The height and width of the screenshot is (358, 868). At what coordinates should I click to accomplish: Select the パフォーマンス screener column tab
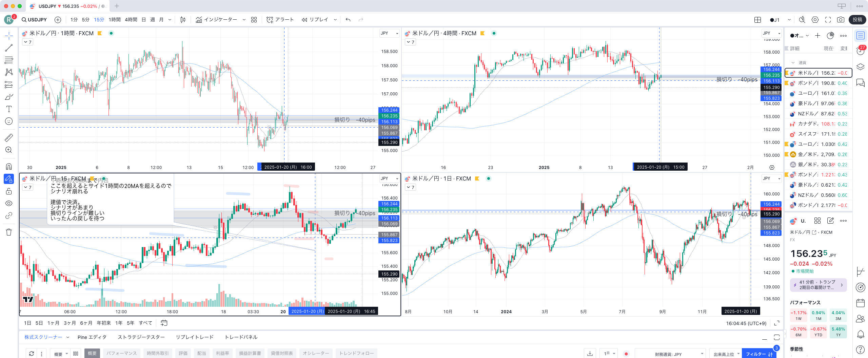click(121, 353)
